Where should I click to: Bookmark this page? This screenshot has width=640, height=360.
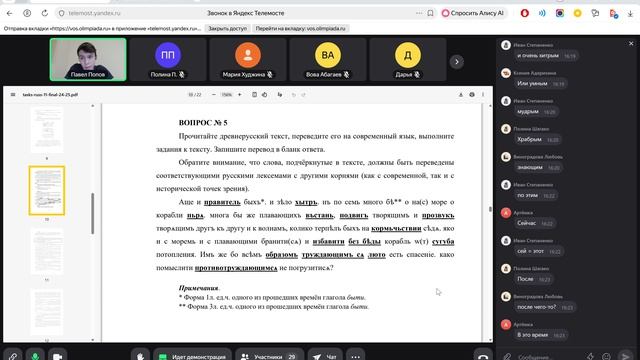(430, 13)
